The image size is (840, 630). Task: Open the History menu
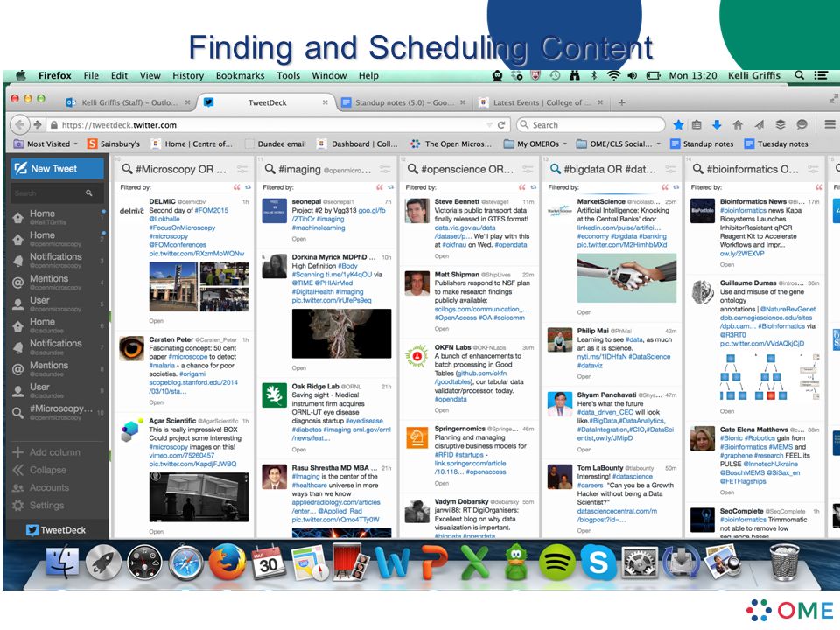pyautogui.click(x=187, y=75)
